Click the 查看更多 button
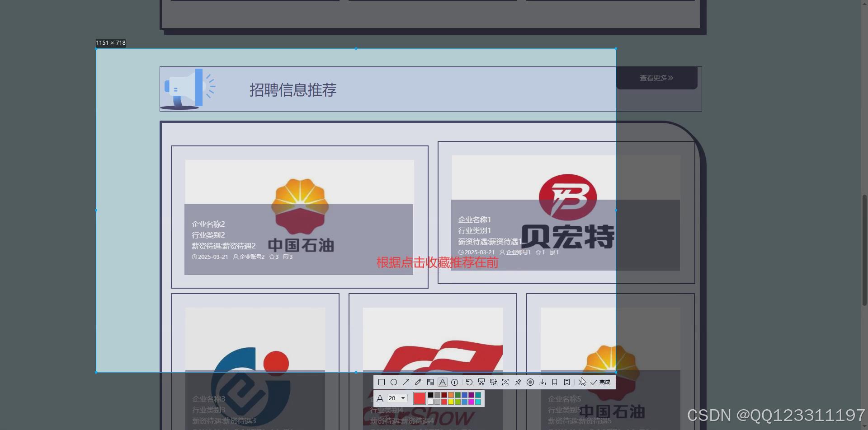The width and height of the screenshot is (868, 430). pos(656,78)
